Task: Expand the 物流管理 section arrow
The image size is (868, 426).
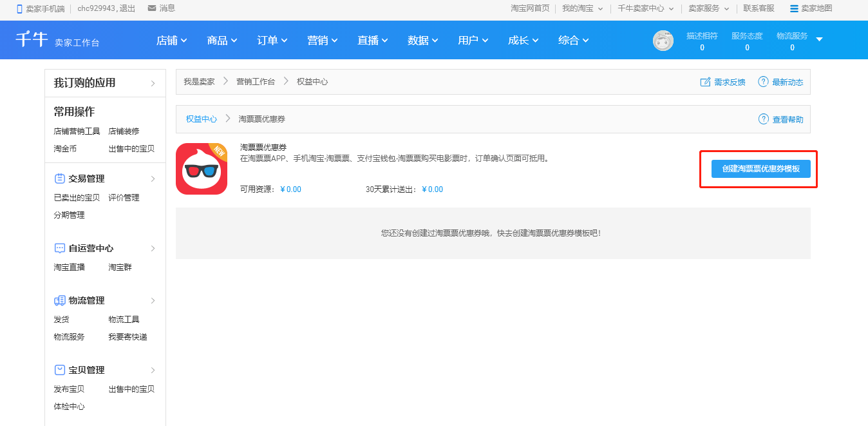Action: [x=153, y=300]
